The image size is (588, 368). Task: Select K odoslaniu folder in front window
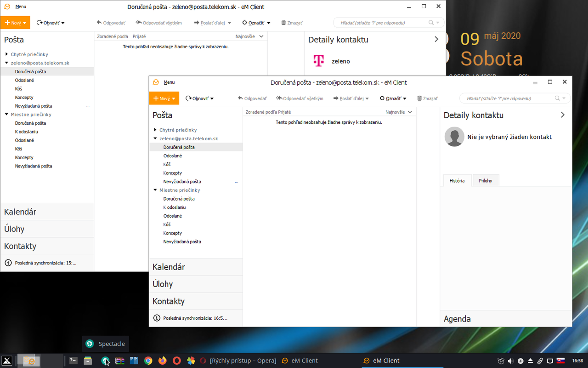[x=175, y=207]
